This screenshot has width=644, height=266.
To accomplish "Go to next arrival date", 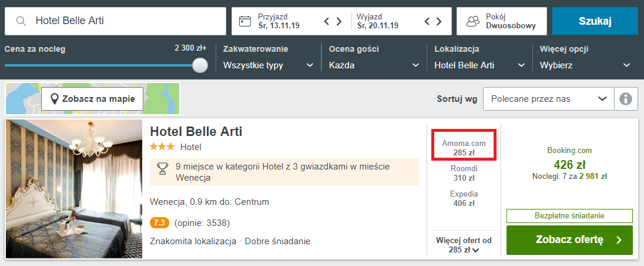I will [339, 21].
